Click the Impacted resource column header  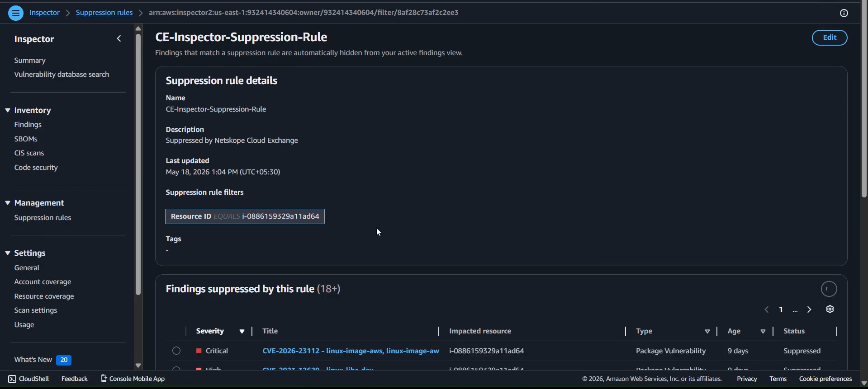point(480,331)
